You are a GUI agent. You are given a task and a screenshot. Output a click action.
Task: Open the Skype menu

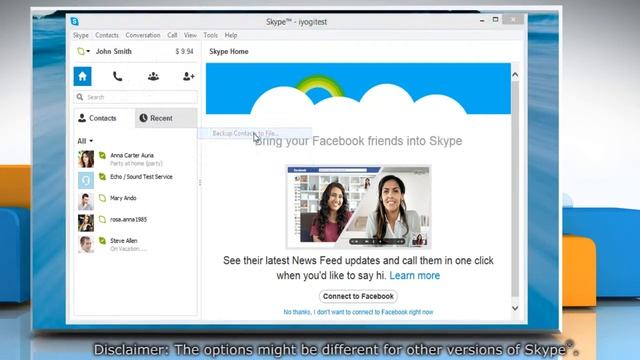pyautogui.click(x=81, y=35)
